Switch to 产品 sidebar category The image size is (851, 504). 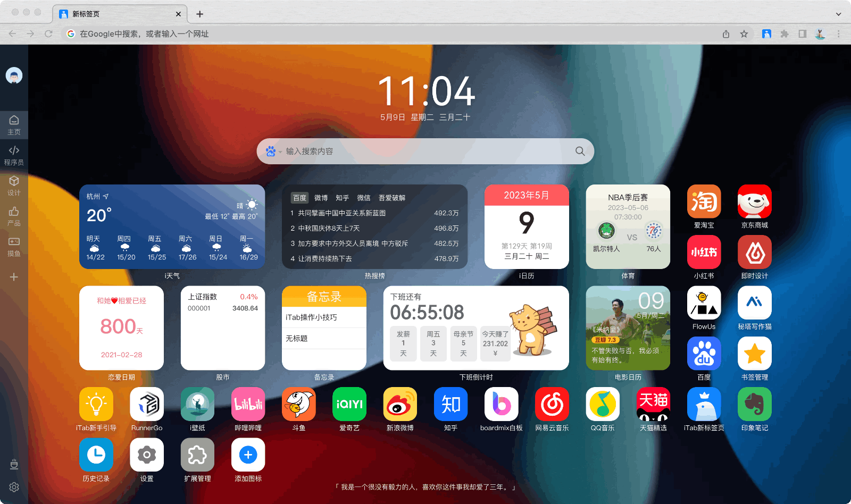14,216
